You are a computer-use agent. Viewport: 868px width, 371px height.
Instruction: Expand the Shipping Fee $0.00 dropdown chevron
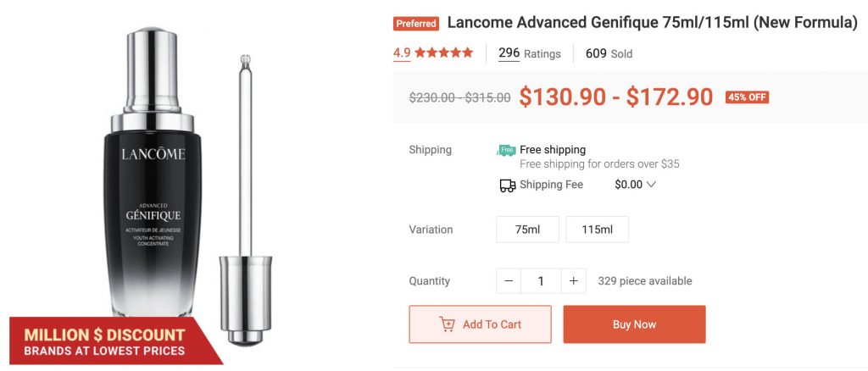coord(651,185)
